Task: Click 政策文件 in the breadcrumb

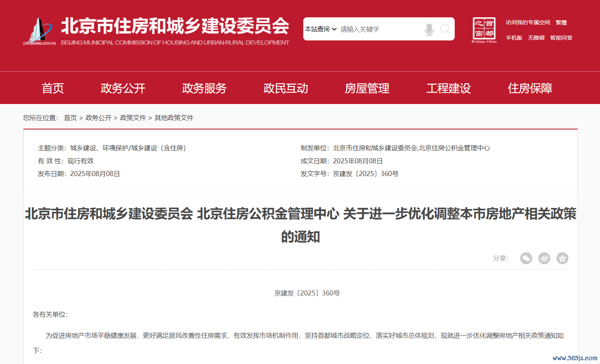Action: 133,118
